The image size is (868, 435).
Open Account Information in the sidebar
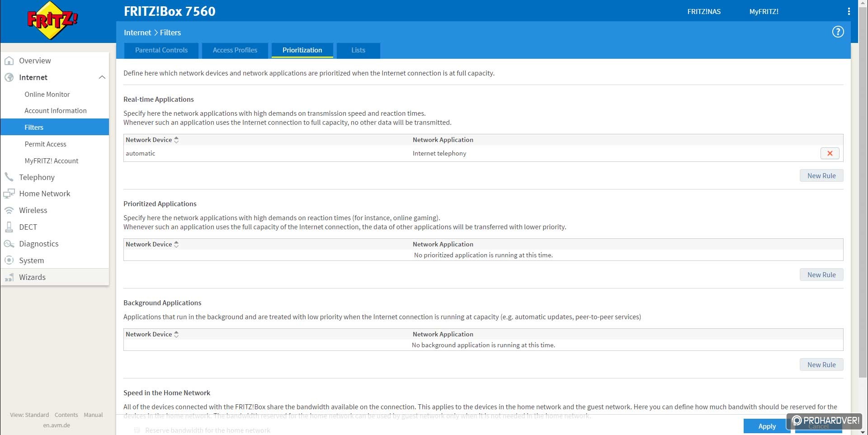(x=55, y=110)
